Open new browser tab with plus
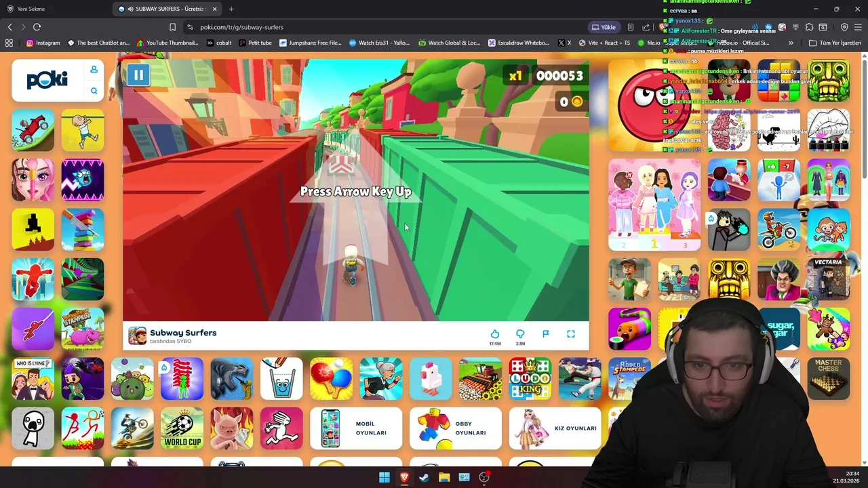The height and width of the screenshot is (488, 868). pos(231,9)
